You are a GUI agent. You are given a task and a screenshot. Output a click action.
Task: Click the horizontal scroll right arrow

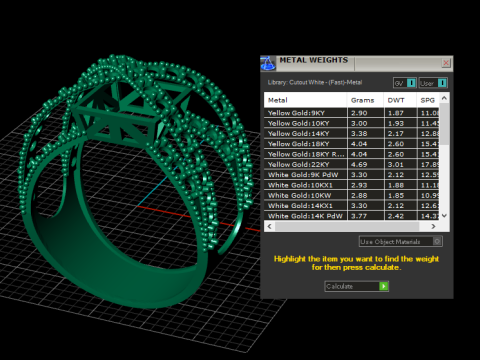point(433,226)
